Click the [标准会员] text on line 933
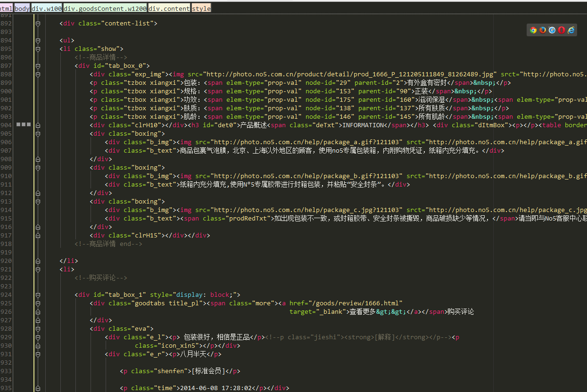Screen dimensions: 587x392 (x=207, y=371)
